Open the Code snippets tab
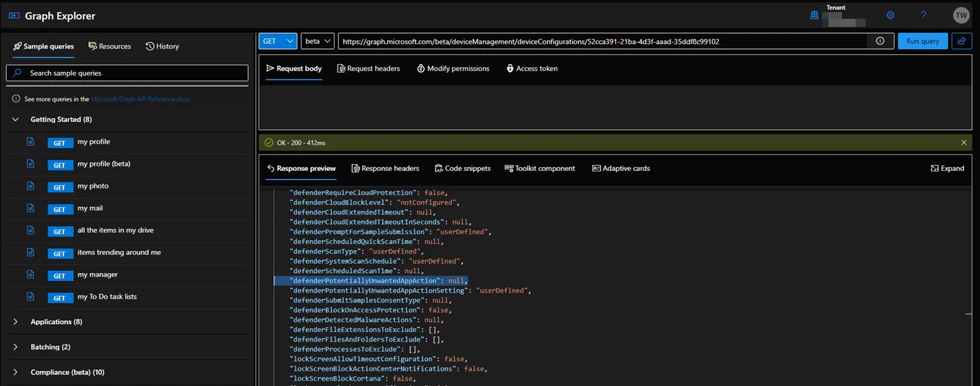The height and width of the screenshot is (386, 980). point(462,169)
